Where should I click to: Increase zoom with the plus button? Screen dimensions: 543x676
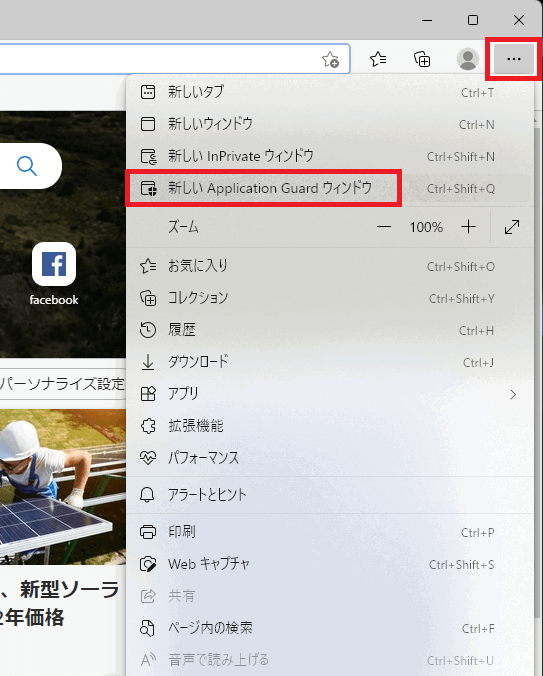coord(468,227)
